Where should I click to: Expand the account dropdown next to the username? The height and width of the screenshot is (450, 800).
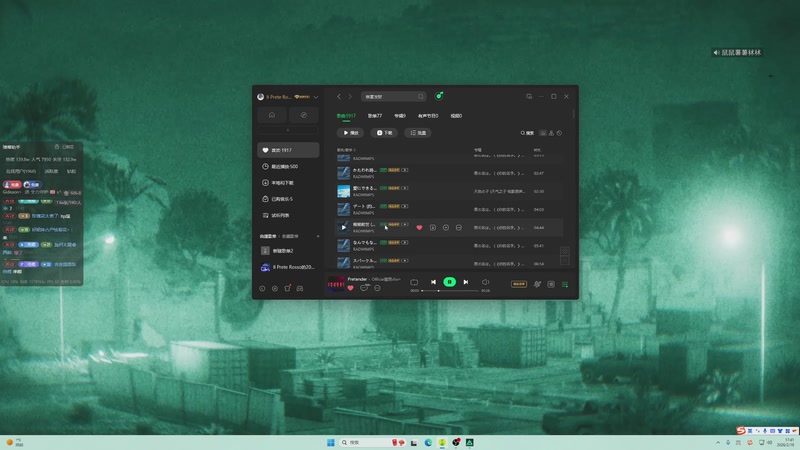point(316,97)
